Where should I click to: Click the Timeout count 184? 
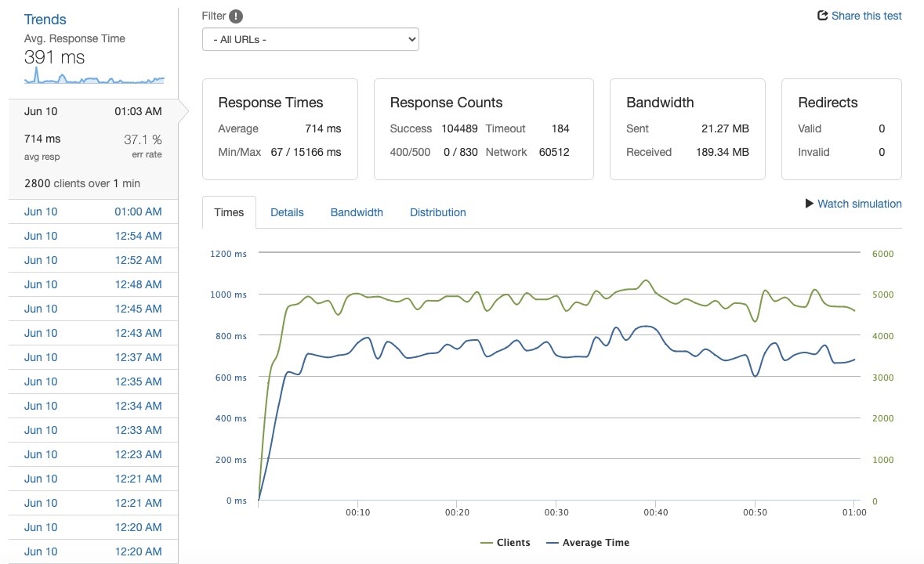(x=560, y=128)
